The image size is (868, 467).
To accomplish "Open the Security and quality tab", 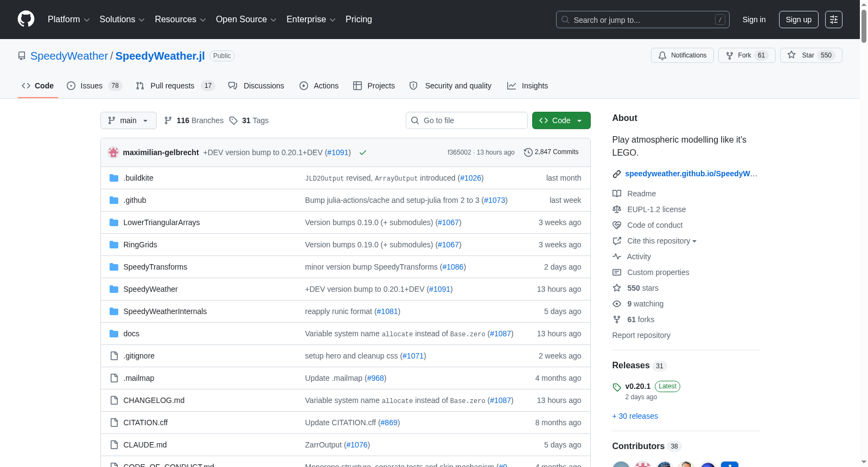I will tap(450, 86).
